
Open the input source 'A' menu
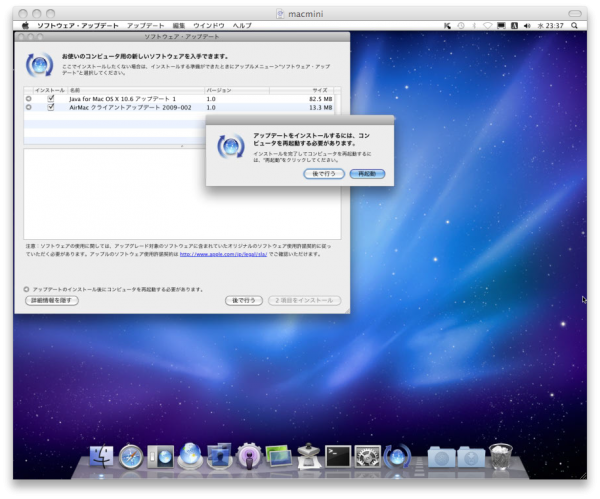click(x=515, y=26)
